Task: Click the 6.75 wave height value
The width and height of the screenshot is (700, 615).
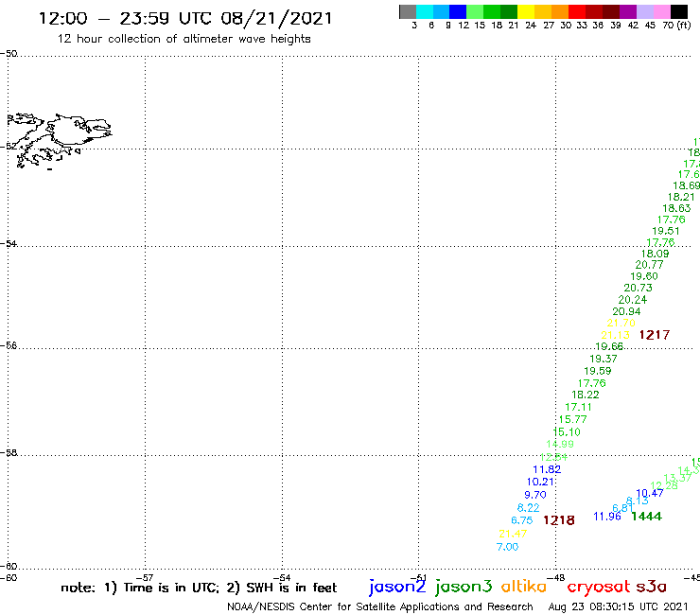Action: [x=522, y=520]
